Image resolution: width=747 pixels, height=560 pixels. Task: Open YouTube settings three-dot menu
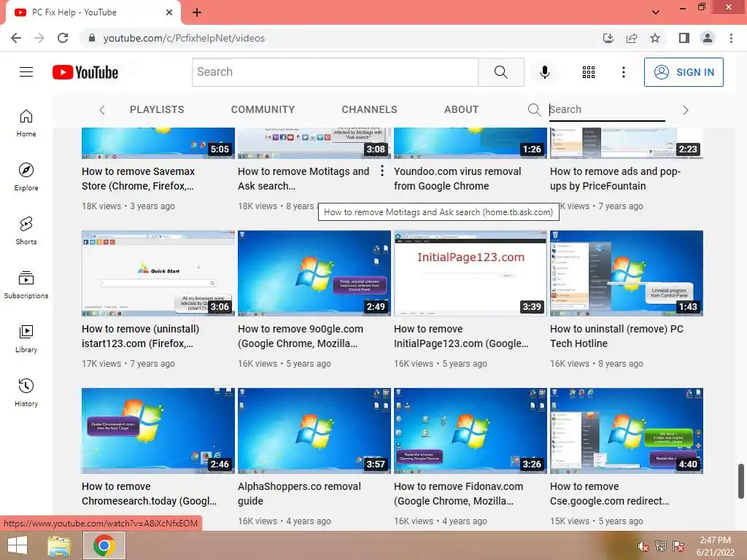[623, 72]
